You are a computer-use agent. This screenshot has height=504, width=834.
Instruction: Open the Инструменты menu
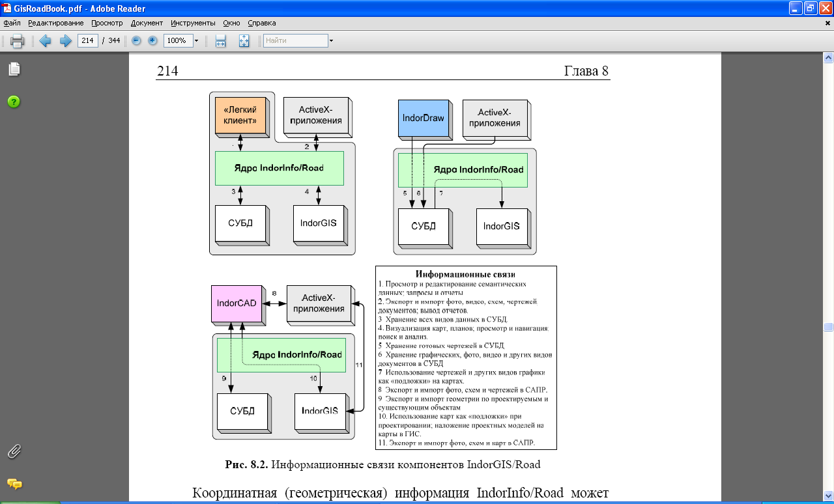coord(194,23)
